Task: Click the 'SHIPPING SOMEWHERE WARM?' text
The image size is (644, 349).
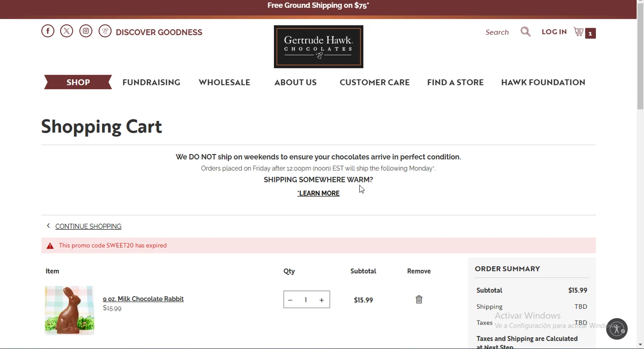Action: pyautogui.click(x=318, y=179)
